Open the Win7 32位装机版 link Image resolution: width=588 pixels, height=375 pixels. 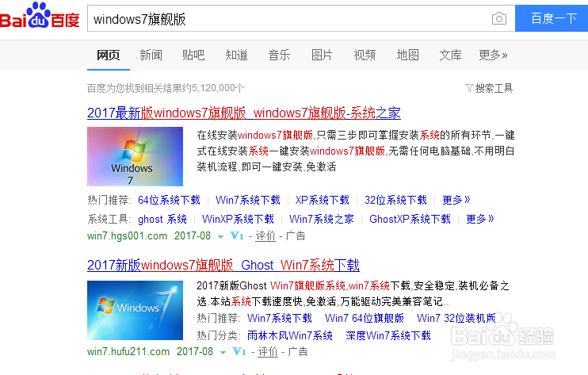[456, 318]
